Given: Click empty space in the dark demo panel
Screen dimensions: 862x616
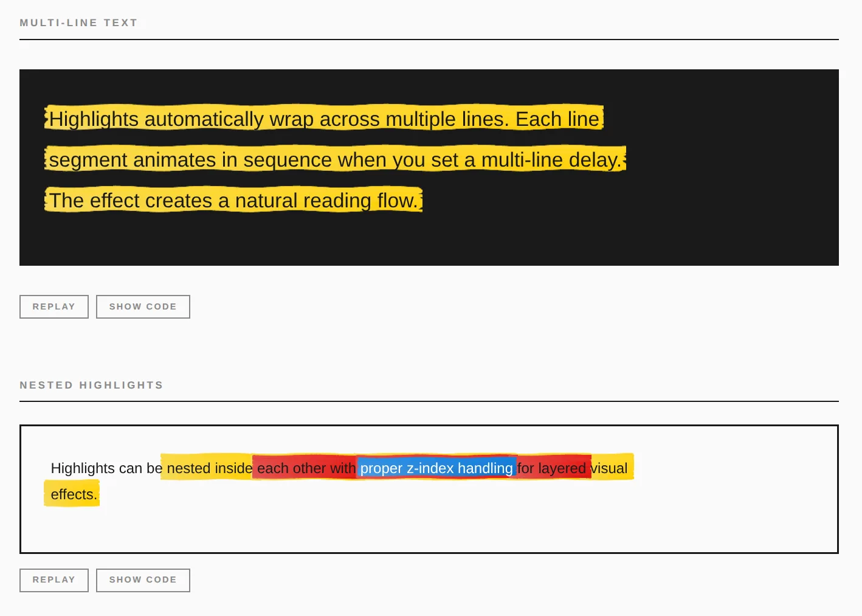Looking at the screenshot, I should click(x=729, y=231).
